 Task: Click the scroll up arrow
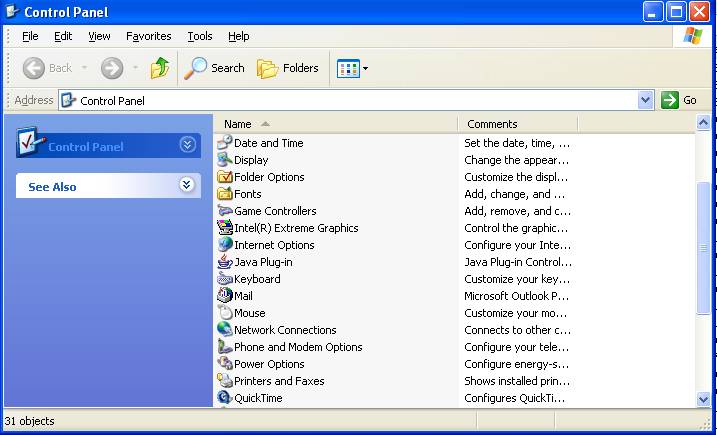pyautogui.click(x=703, y=122)
